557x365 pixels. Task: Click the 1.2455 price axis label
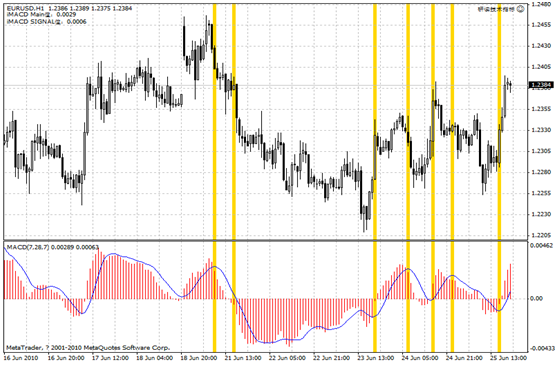[541, 25]
